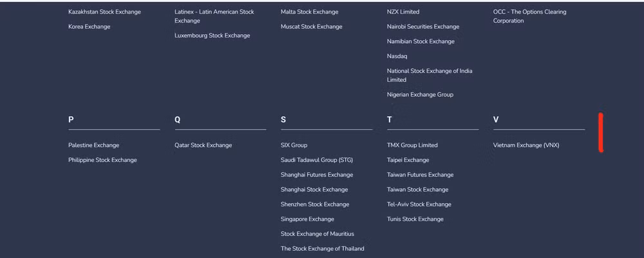Screen dimensions: 644x258
Task: Open the Luxembourg Stock Exchange link
Action: (213, 36)
